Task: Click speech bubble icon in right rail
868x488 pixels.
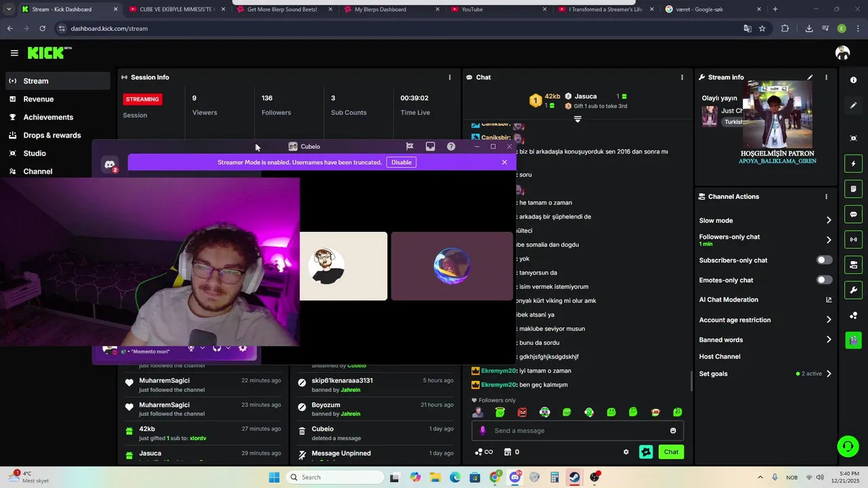Action: point(853,214)
